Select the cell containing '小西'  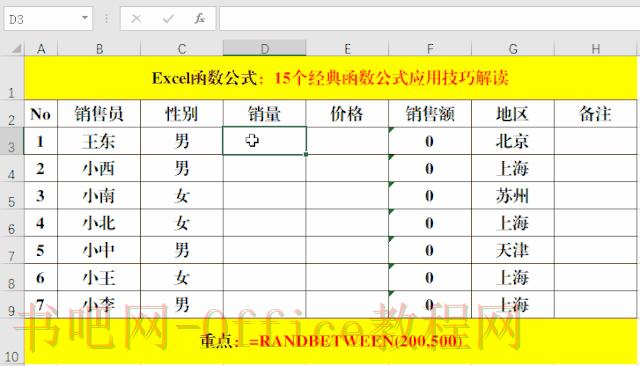pyautogui.click(x=99, y=169)
